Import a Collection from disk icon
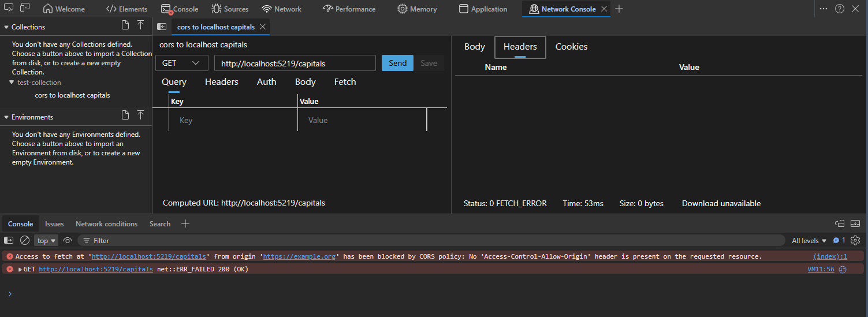The image size is (868, 317). click(x=140, y=25)
